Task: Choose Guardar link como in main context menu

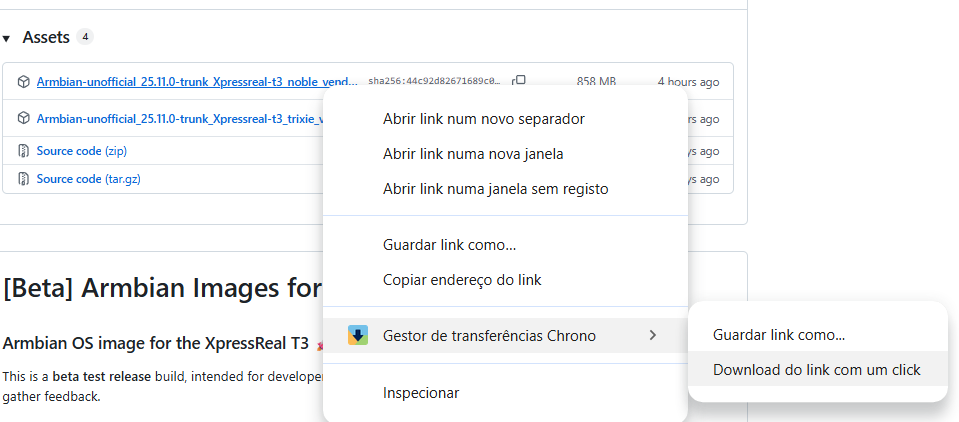Action: pos(505,245)
